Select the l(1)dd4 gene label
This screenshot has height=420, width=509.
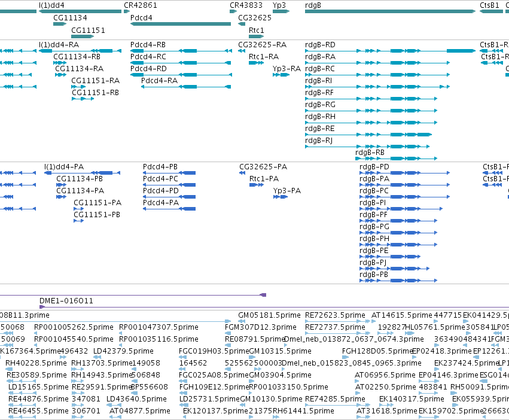51,5
